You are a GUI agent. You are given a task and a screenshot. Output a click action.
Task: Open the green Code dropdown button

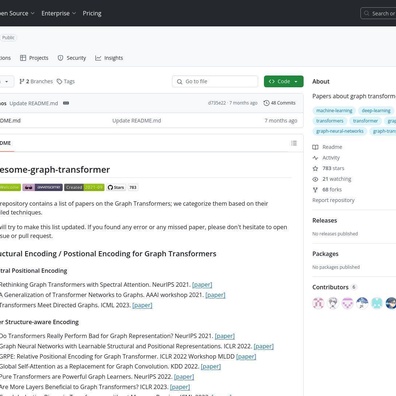[284, 81]
